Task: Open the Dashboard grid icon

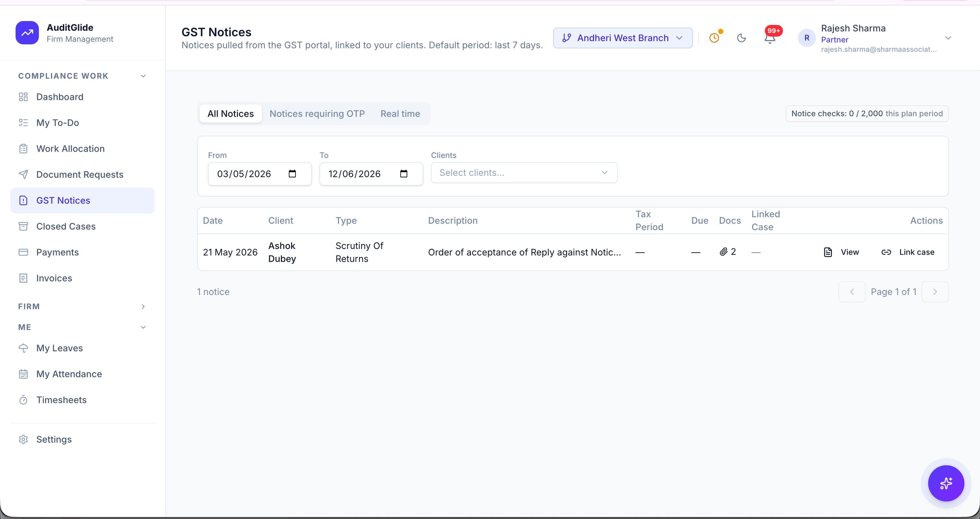Action: pyautogui.click(x=23, y=97)
